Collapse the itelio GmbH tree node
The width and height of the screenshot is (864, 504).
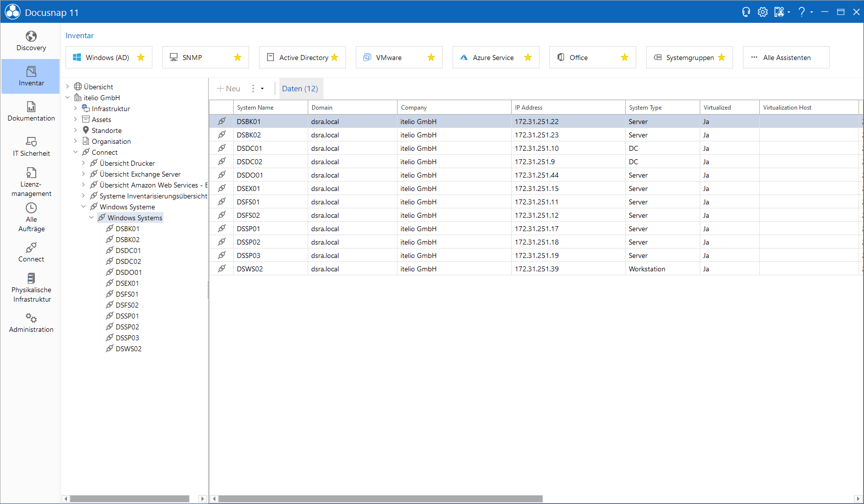[x=67, y=98]
